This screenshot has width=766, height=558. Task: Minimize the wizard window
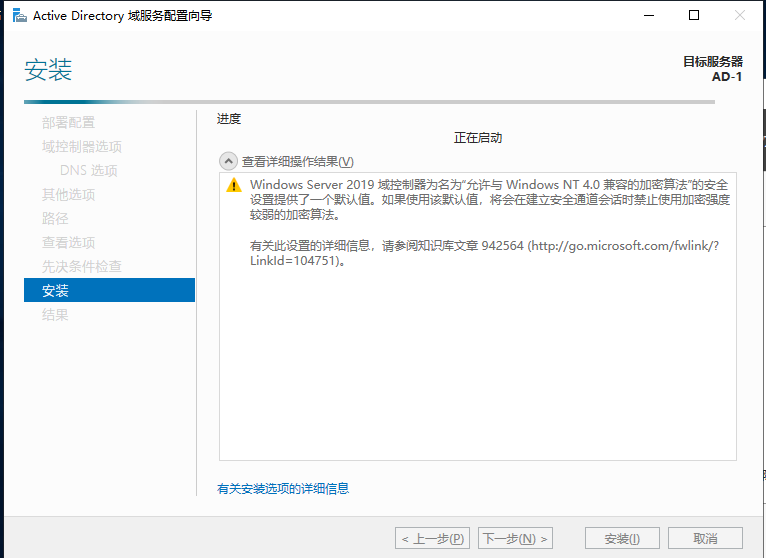pos(649,16)
